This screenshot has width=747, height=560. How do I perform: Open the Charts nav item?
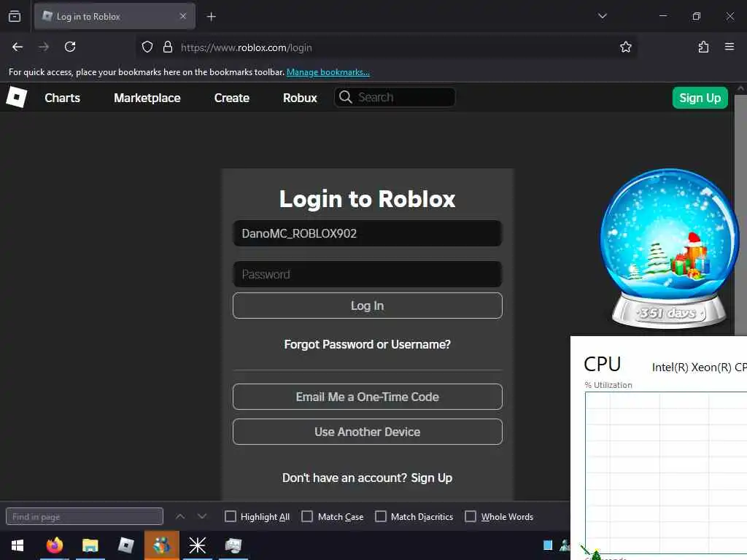[63, 98]
